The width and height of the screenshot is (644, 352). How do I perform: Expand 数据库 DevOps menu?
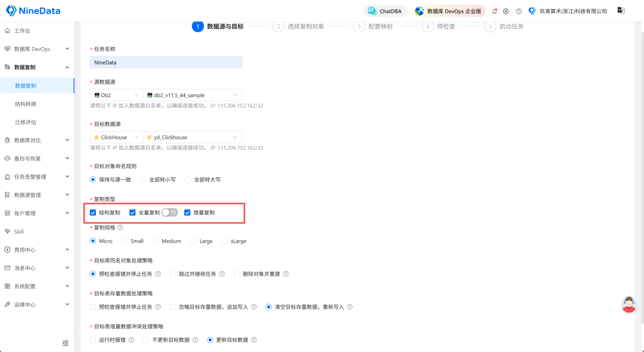(x=67, y=49)
